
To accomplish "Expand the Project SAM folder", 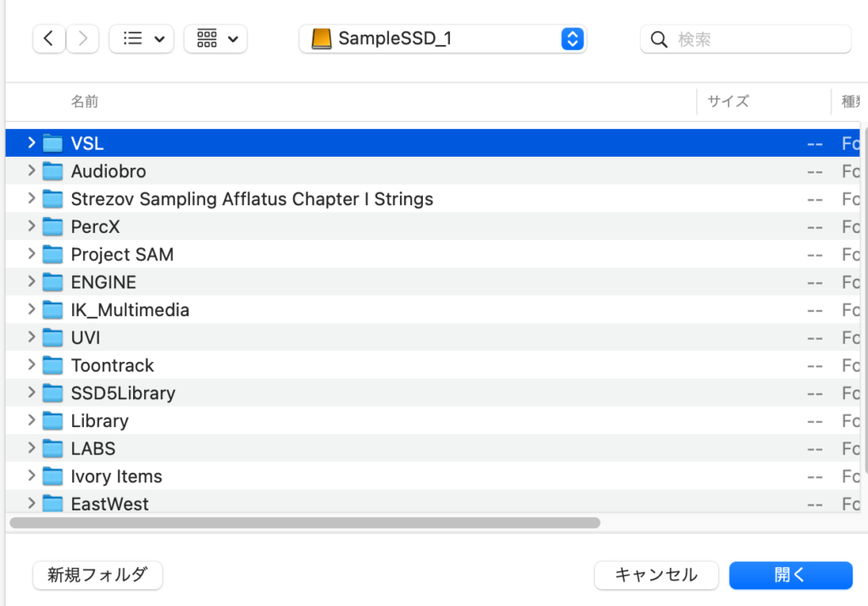I will [31, 253].
